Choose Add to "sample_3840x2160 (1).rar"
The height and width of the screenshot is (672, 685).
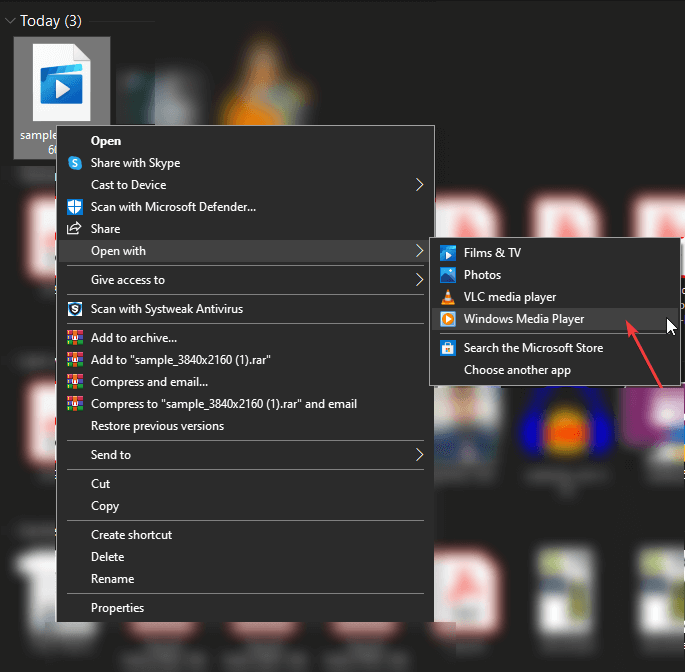246,360
